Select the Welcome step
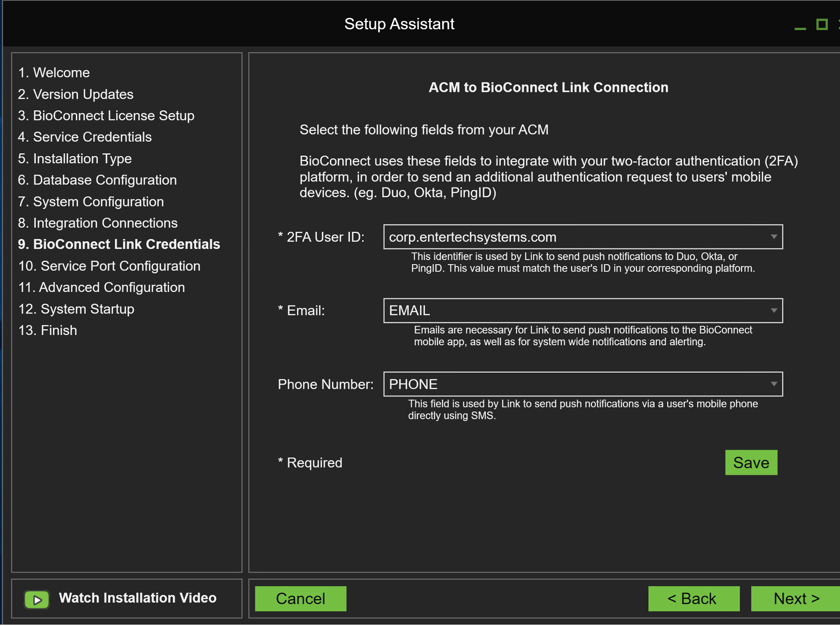Image resolution: width=840 pixels, height=626 pixels. (x=54, y=72)
